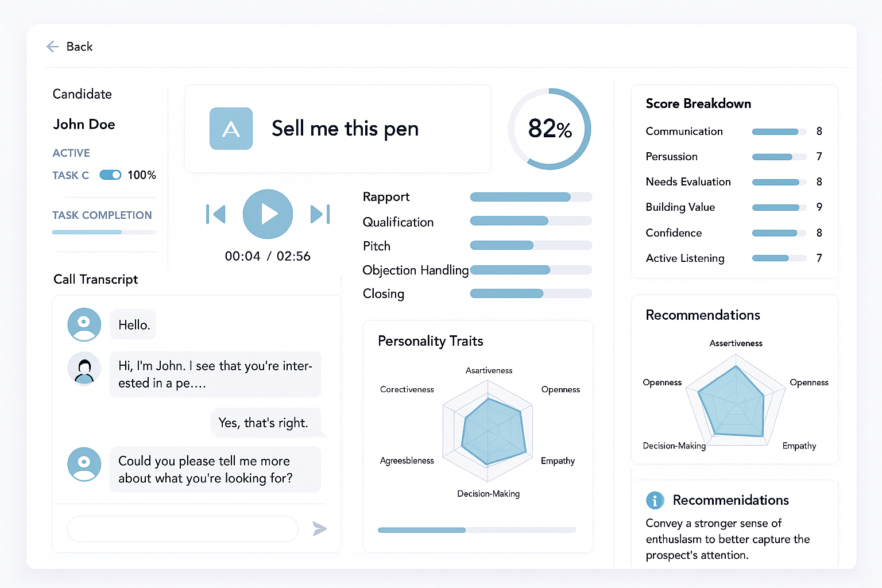Click John's avatar in the transcript
The height and width of the screenshot is (588, 882).
click(84, 369)
